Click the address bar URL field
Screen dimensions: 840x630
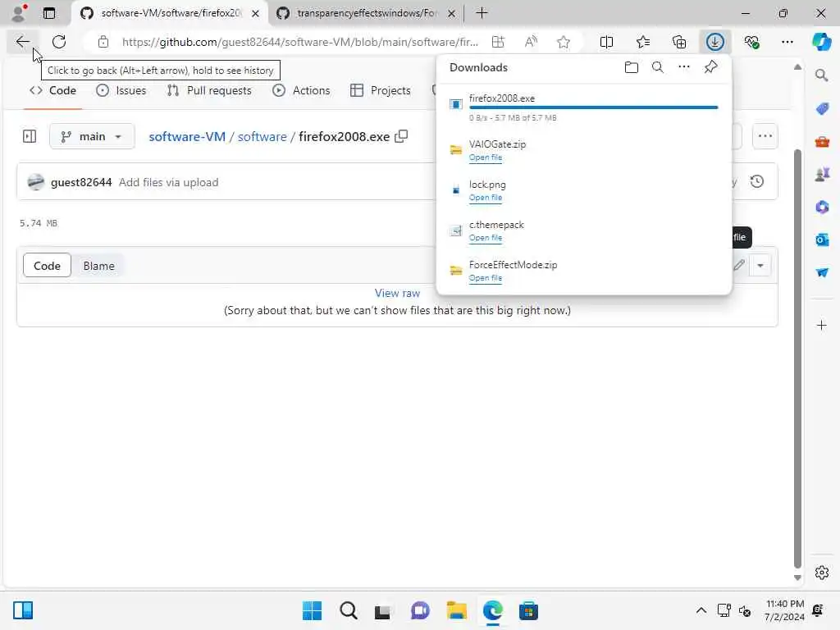[x=300, y=42]
